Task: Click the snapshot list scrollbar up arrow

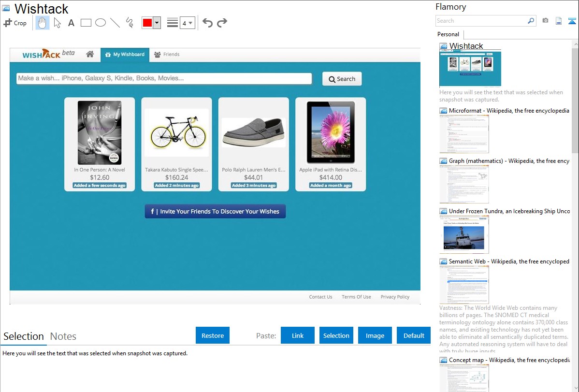Action: click(575, 44)
